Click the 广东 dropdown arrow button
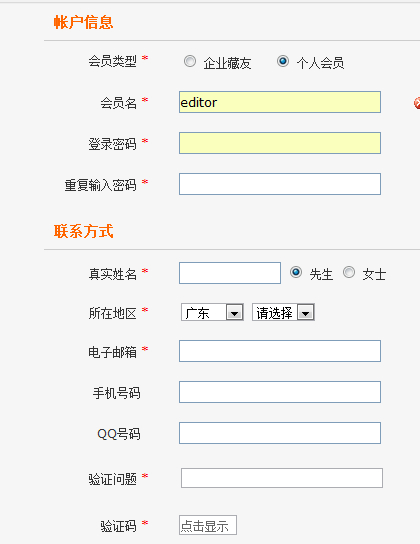The height and width of the screenshot is (544, 420). pos(234,313)
